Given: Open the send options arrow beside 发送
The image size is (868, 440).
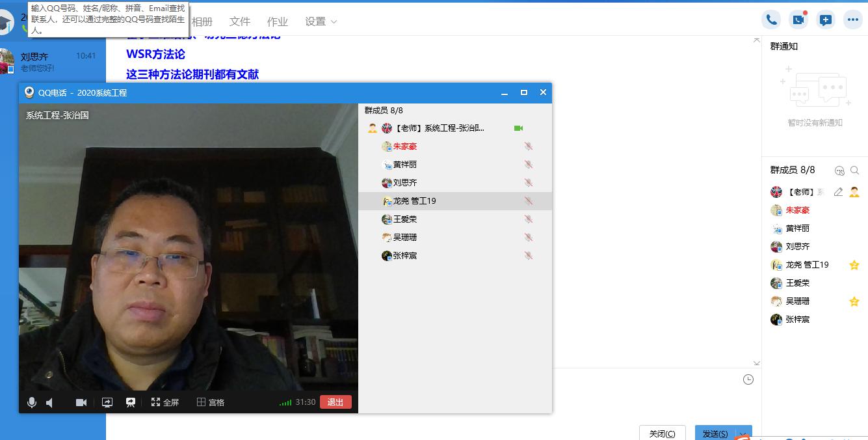Looking at the screenshot, I should (743, 433).
